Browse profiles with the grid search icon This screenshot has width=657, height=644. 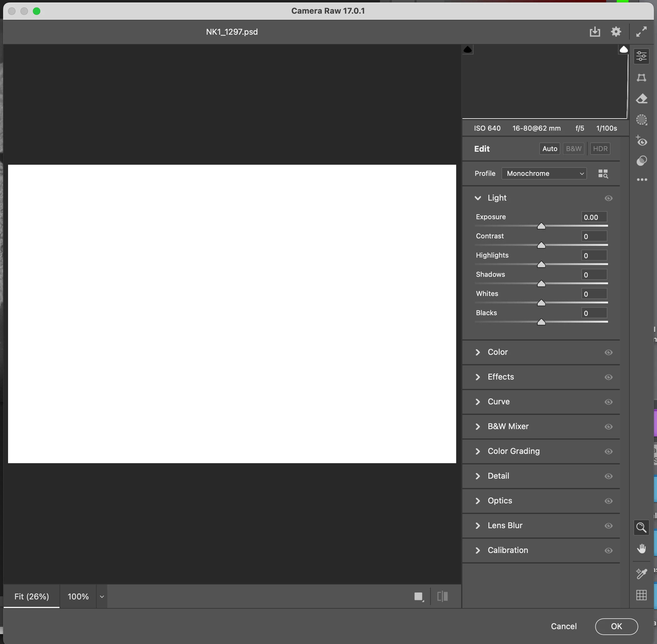coord(603,174)
